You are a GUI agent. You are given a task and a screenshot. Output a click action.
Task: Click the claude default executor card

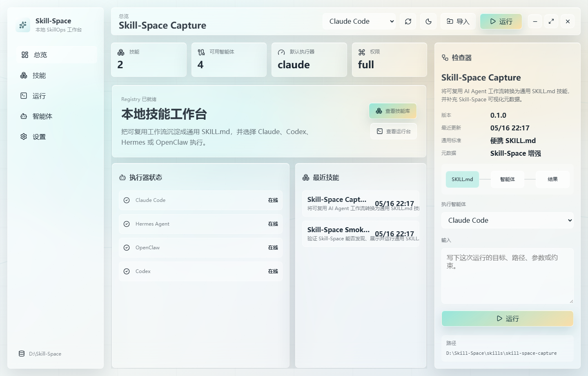tap(309, 60)
